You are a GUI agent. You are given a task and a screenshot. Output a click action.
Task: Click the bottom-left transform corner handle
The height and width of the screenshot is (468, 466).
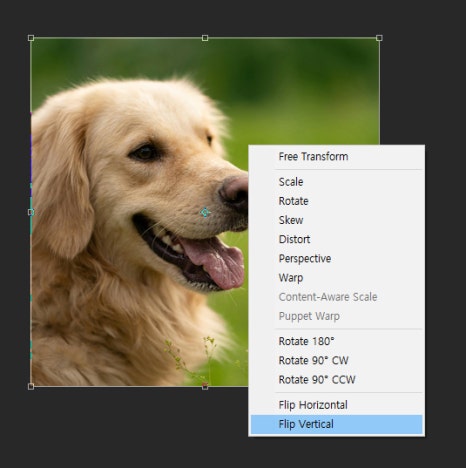[31, 386]
